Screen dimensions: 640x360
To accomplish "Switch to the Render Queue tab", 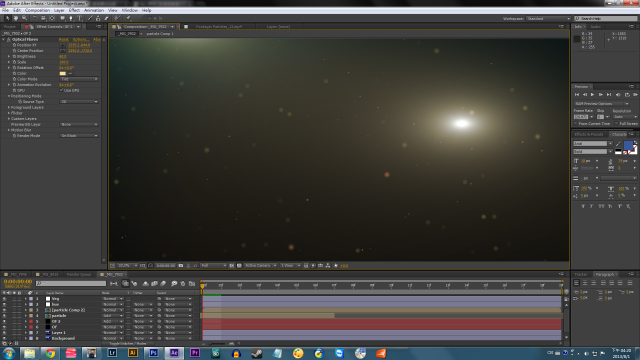I will pos(79,275).
